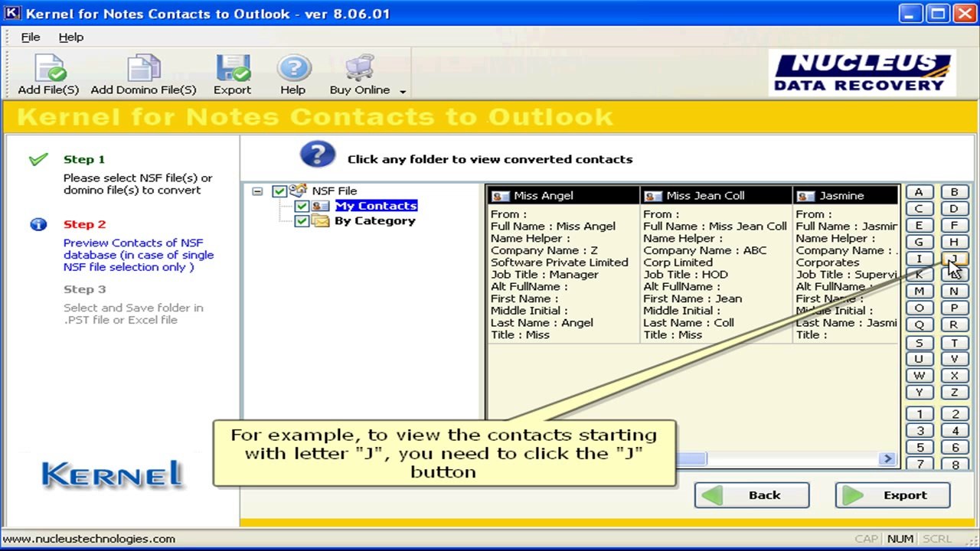Viewport: 980px width, 551px height.
Task: Show contacts beginning with N
Action: point(954,292)
